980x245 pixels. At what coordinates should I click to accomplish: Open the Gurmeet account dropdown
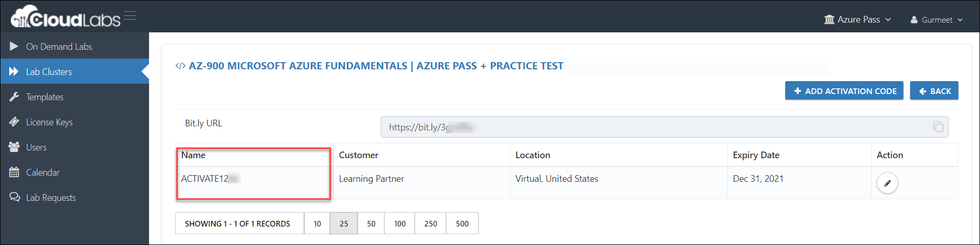click(936, 20)
